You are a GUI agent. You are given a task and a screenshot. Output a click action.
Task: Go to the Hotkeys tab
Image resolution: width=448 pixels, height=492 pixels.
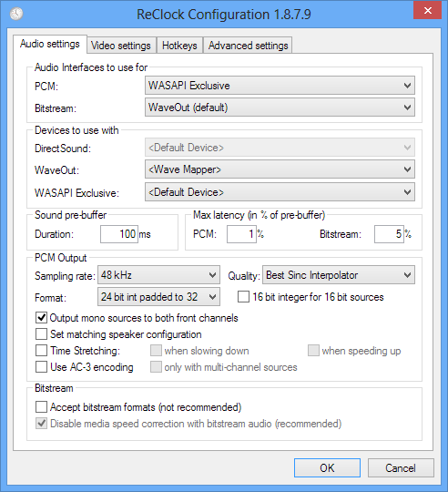[x=179, y=46]
